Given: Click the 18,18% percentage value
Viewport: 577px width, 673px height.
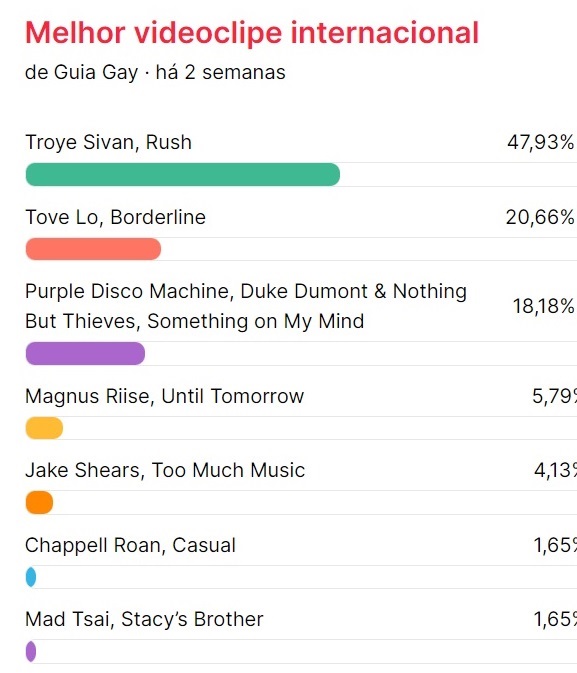Looking at the screenshot, I should click(x=544, y=306).
